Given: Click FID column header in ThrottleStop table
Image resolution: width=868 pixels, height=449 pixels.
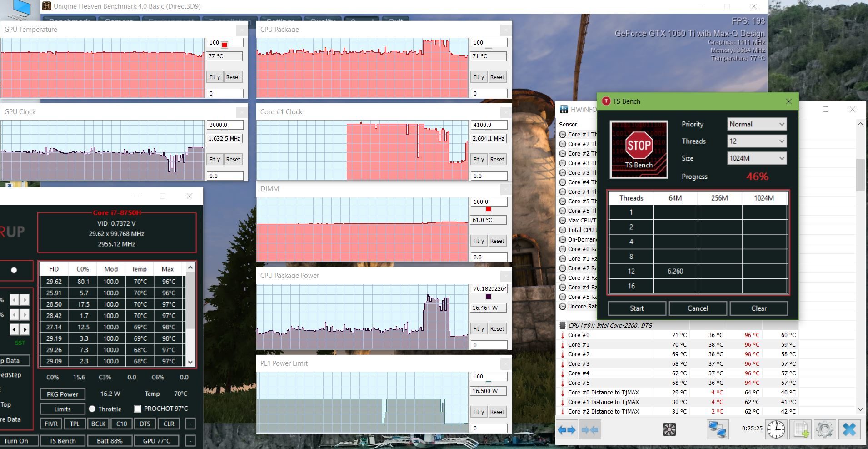Looking at the screenshot, I should pos(54,269).
